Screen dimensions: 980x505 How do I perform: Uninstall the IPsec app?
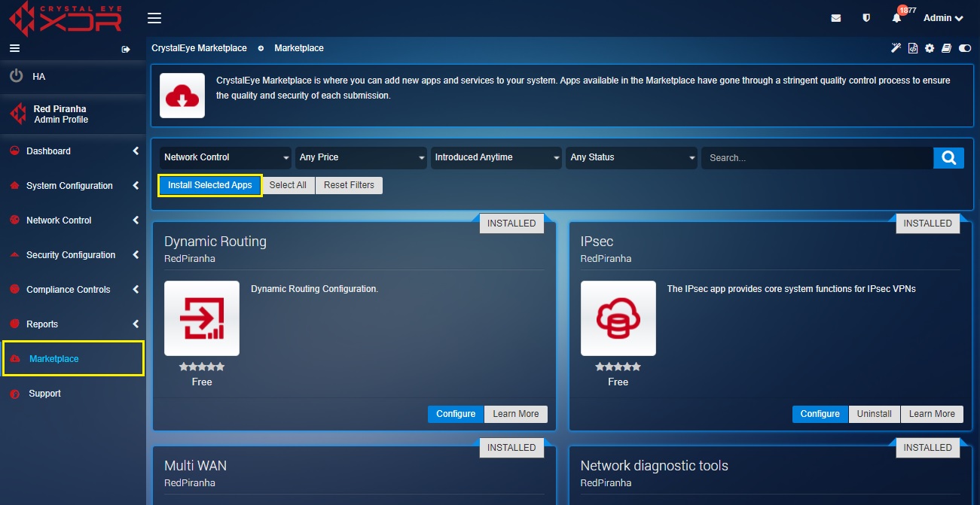tap(875, 414)
